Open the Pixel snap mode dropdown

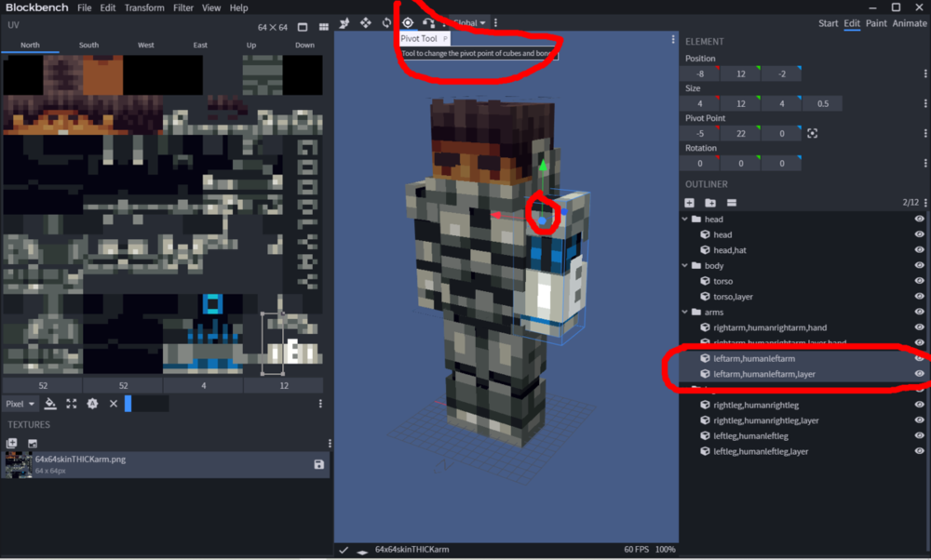tap(20, 404)
